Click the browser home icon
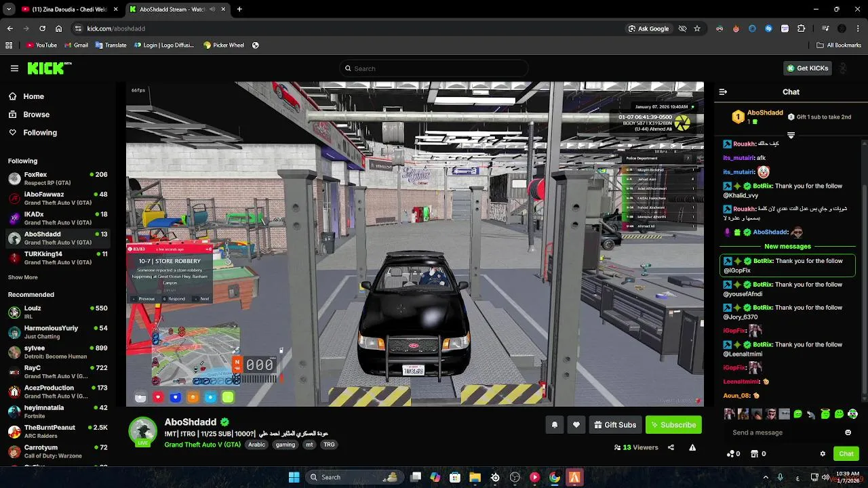Viewport: 868px width, 488px height. [x=58, y=28]
